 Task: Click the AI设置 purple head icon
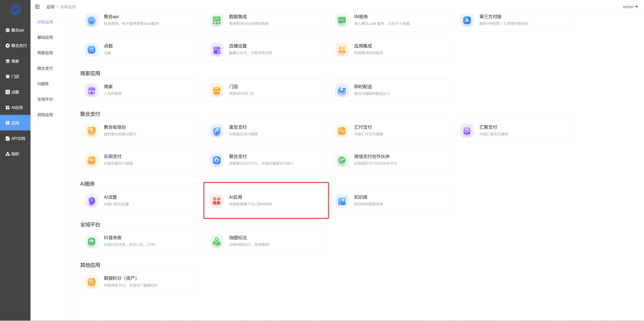tap(92, 200)
